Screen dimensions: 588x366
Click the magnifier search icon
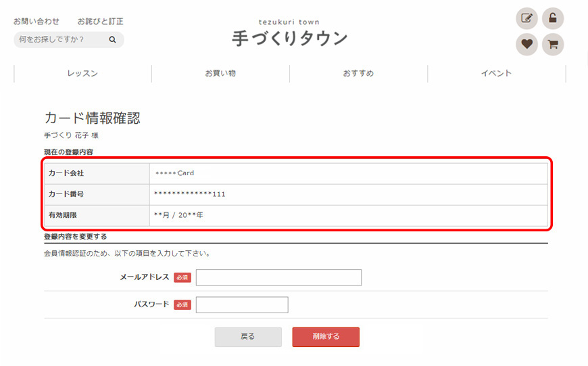pyautogui.click(x=113, y=40)
